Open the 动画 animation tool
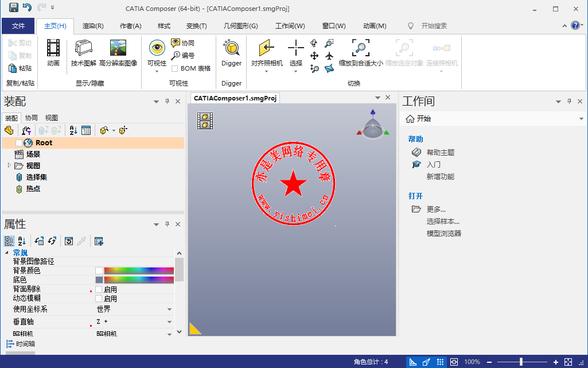Viewport: 588px width, 368px height. coord(53,53)
